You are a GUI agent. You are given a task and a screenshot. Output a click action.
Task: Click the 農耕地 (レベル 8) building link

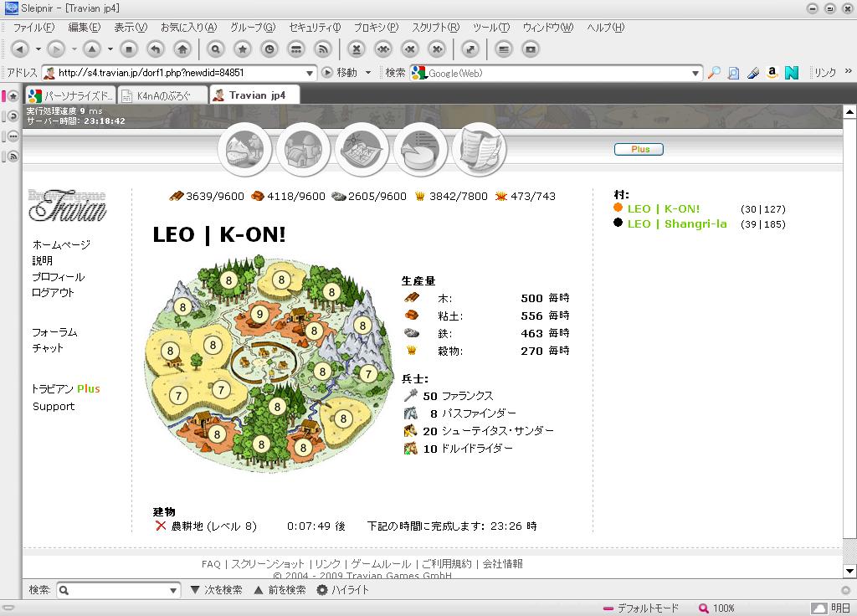(x=213, y=526)
